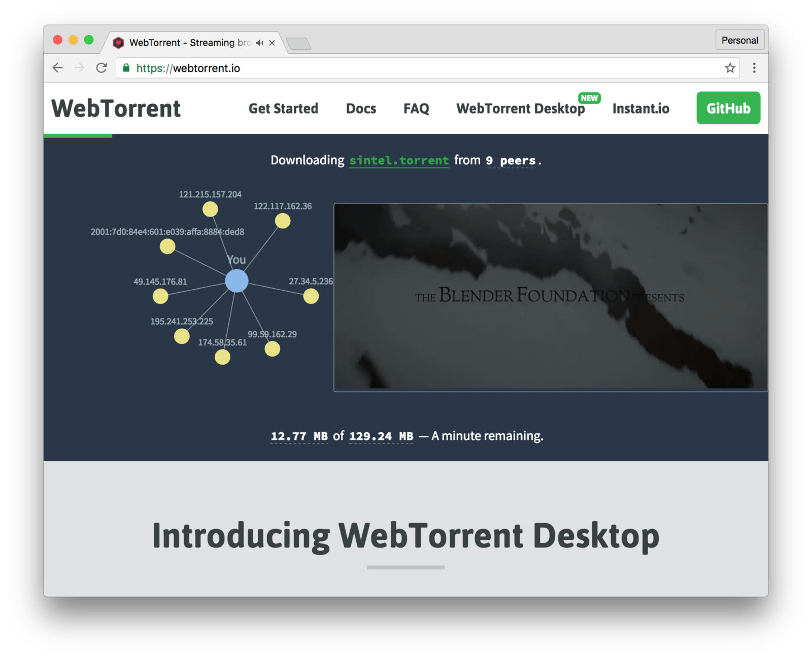Select peer node 174.58.35.61
The image size is (812, 659).
222,357
